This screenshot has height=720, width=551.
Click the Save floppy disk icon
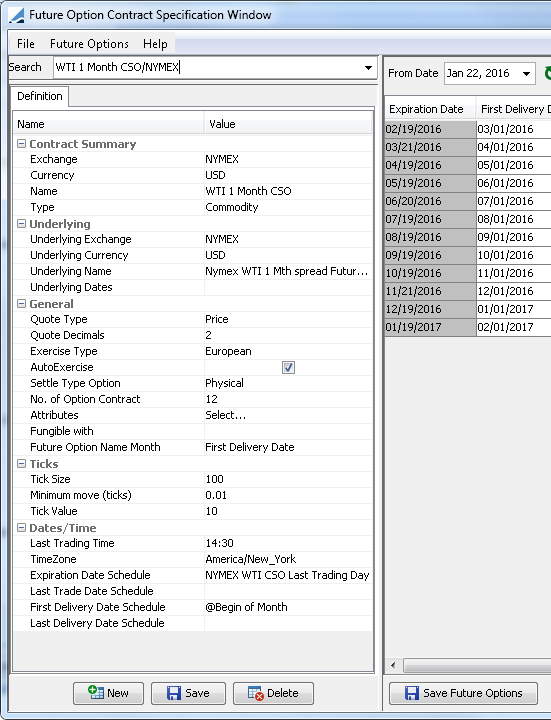[174, 693]
